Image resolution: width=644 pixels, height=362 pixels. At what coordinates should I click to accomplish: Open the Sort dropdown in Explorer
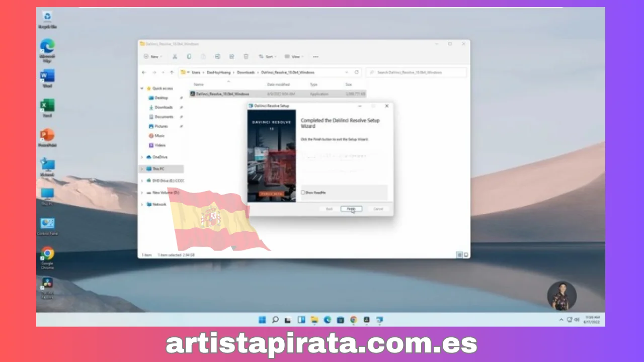(x=267, y=57)
